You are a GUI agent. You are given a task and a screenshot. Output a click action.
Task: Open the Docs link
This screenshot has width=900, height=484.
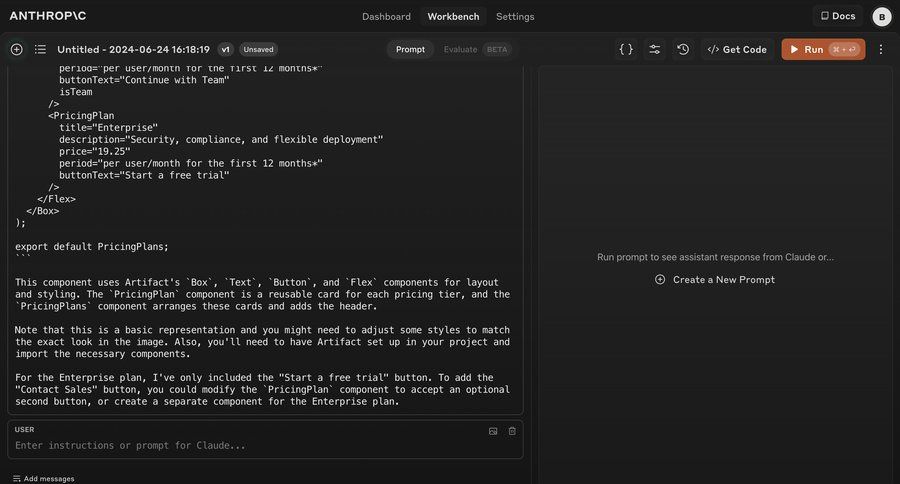click(837, 16)
